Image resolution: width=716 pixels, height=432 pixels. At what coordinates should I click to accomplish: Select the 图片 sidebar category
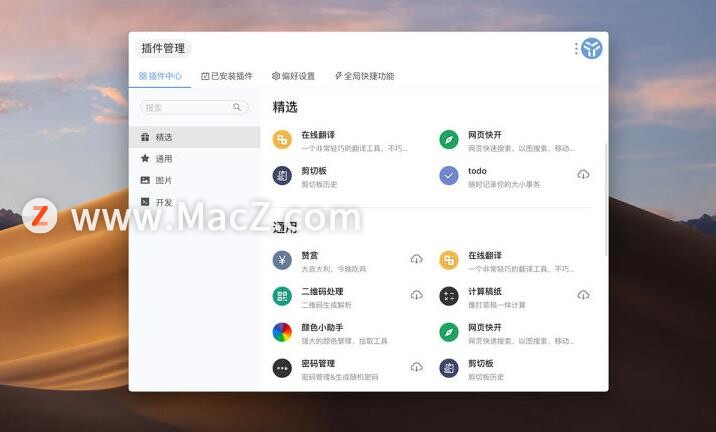[195, 180]
